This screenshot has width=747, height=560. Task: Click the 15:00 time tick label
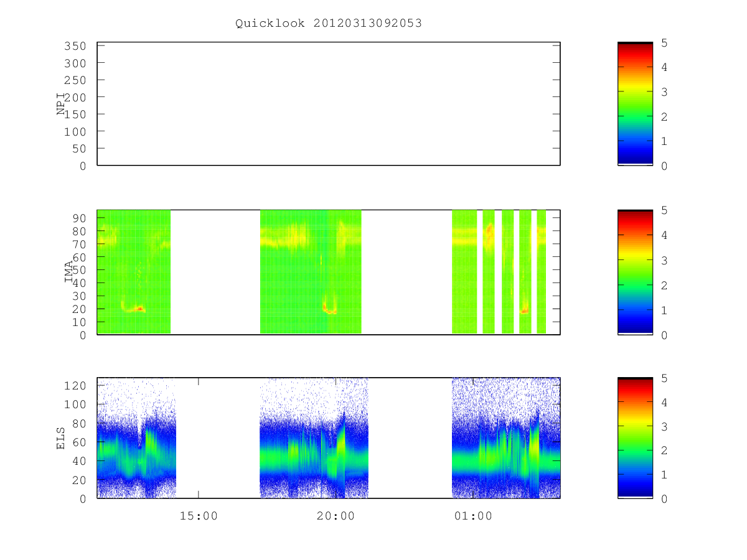click(x=199, y=516)
